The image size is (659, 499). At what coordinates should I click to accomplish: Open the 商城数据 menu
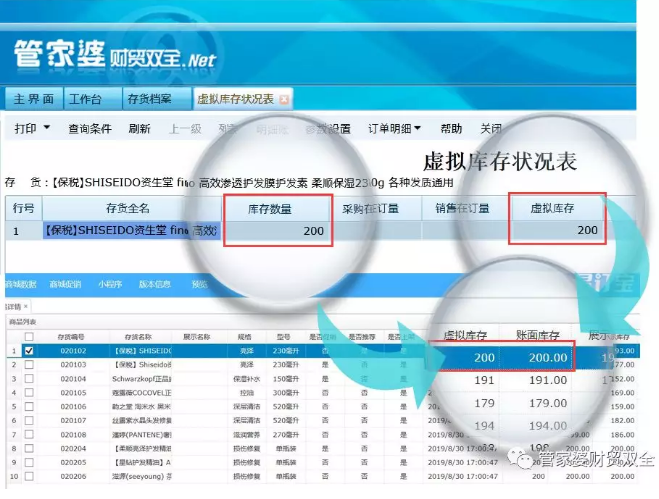pos(21,285)
